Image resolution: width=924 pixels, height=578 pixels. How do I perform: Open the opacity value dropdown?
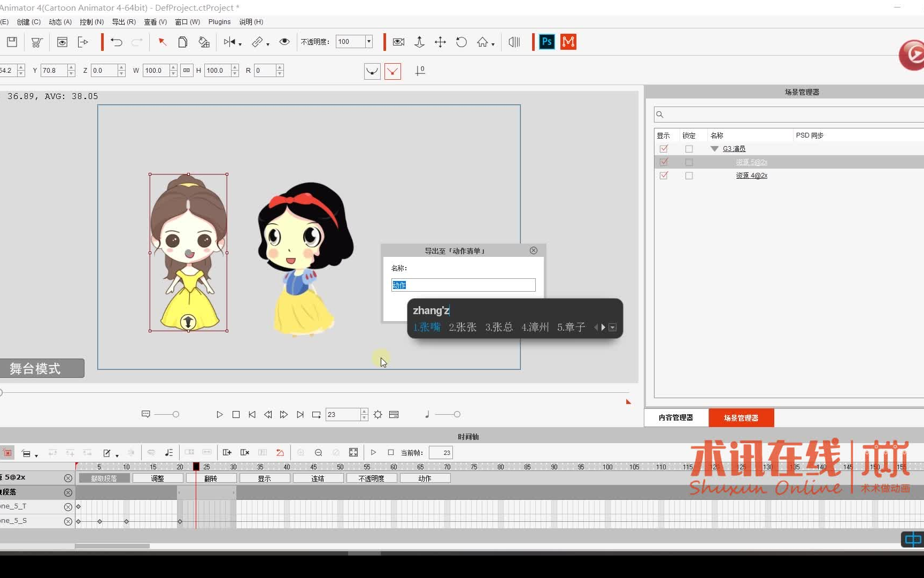[368, 42]
